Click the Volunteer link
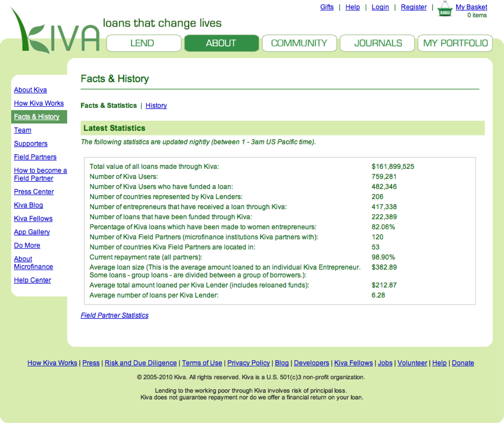 click(412, 363)
